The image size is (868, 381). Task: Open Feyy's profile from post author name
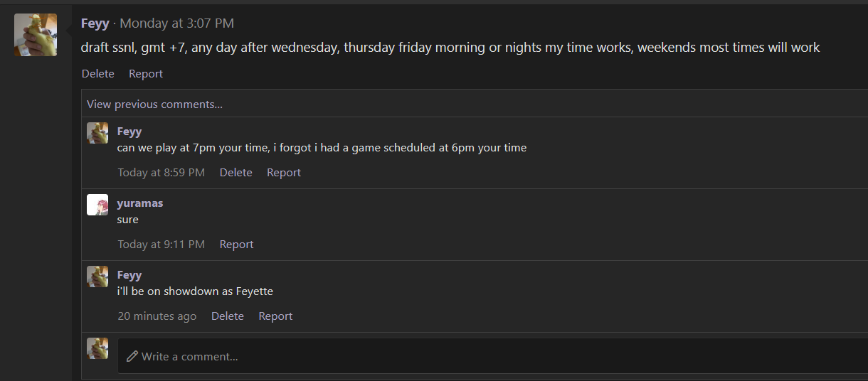coord(95,23)
